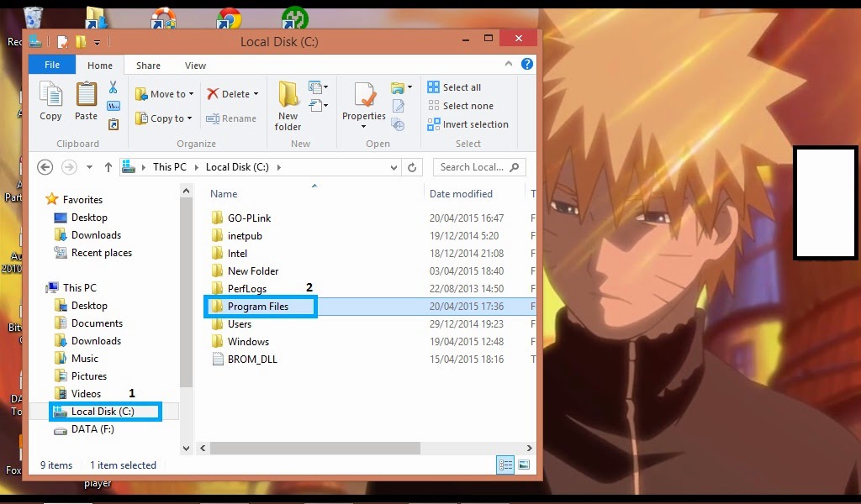Switch to the Share tab

pos(148,65)
